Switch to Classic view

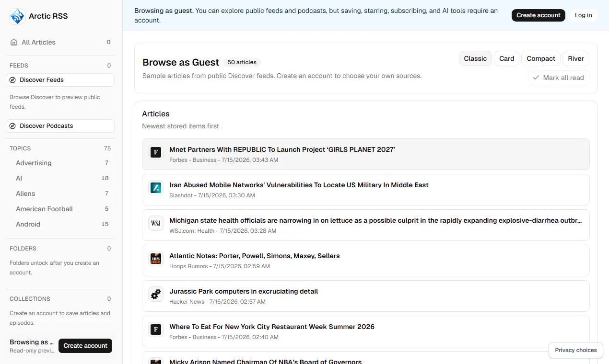click(475, 58)
